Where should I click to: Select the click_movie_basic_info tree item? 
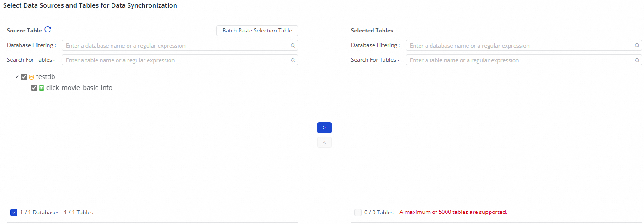(x=79, y=88)
